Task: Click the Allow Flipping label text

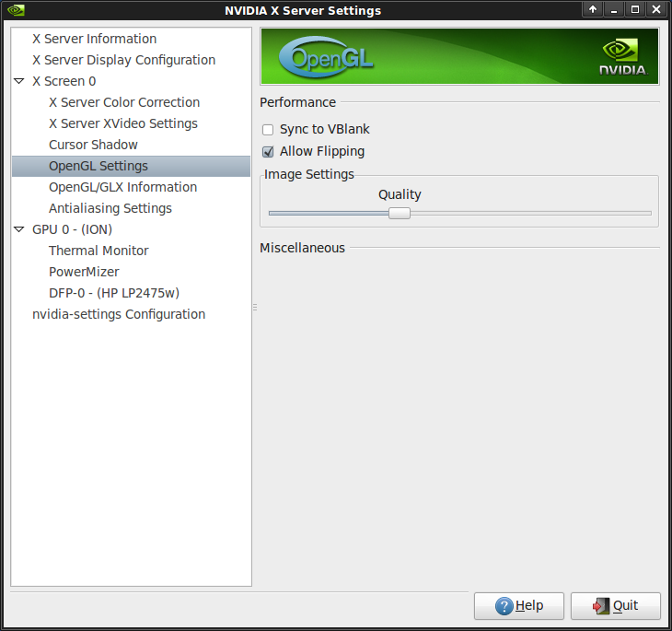Action: 322,151
